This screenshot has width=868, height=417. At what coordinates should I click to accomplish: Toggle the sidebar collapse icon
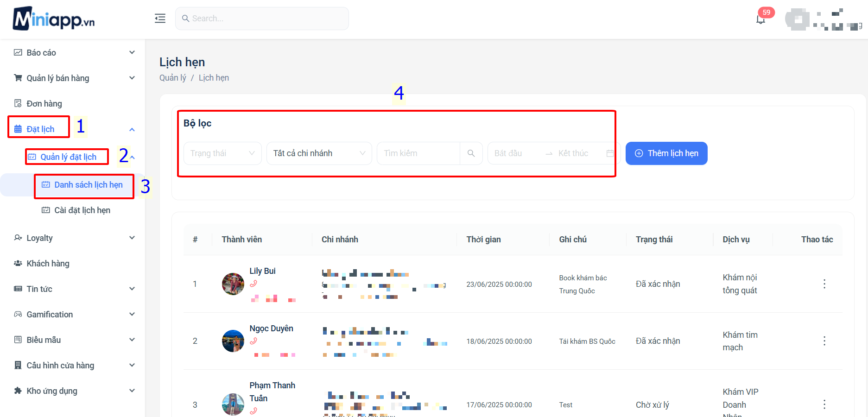[x=160, y=19]
